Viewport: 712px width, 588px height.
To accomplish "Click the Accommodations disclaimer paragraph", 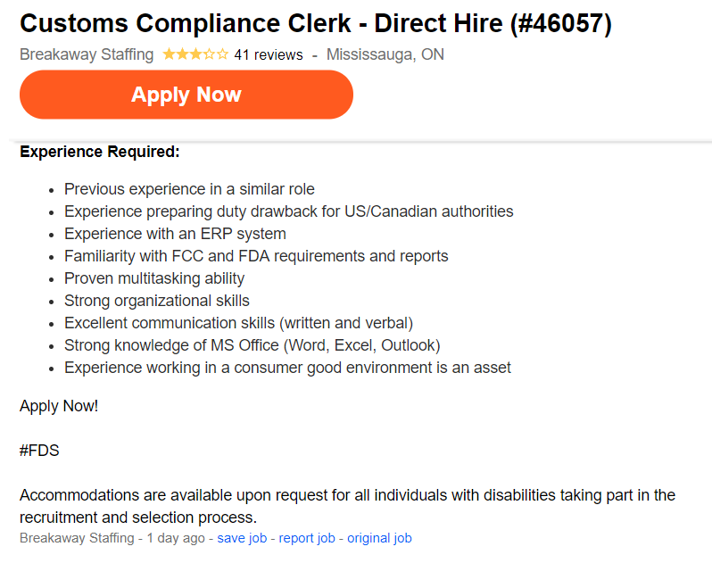I will click(347, 506).
